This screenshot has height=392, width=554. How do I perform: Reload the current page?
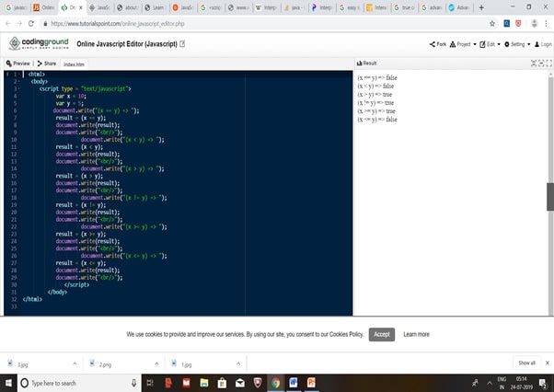pyautogui.click(x=31, y=24)
